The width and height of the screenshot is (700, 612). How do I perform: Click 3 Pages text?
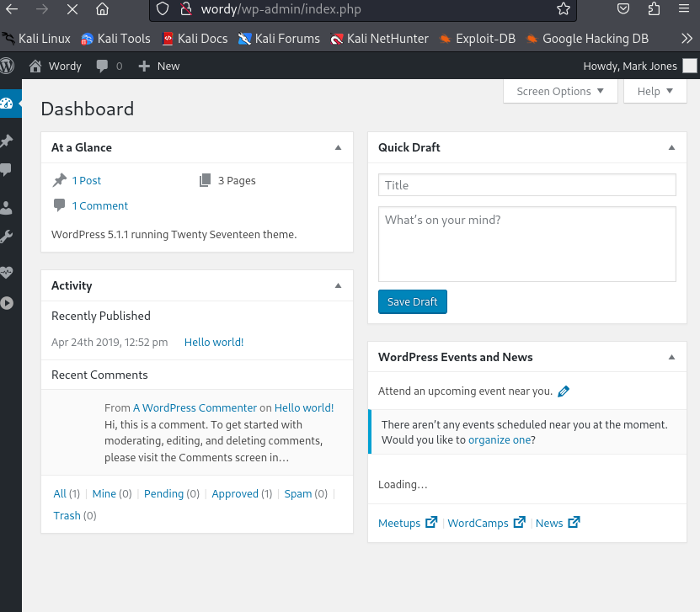point(237,181)
